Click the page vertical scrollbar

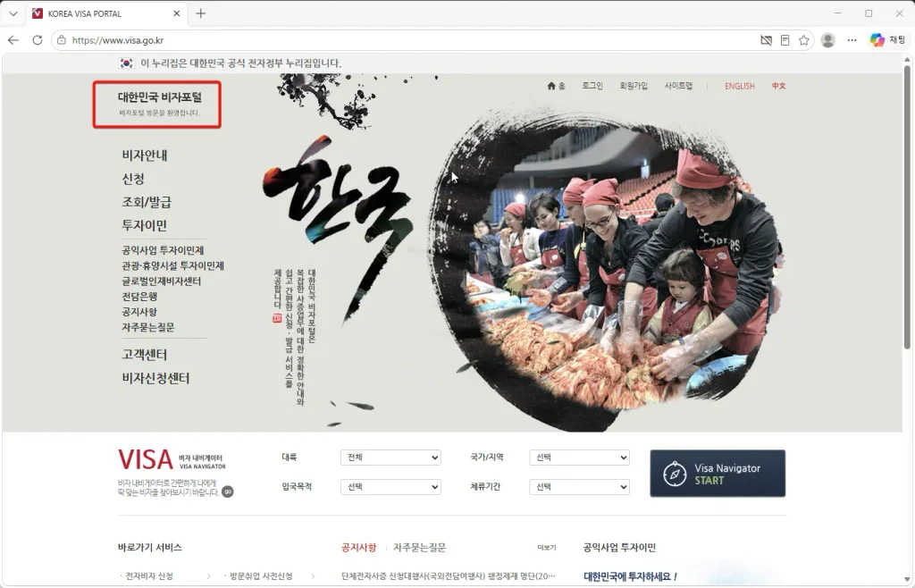tap(907, 207)
